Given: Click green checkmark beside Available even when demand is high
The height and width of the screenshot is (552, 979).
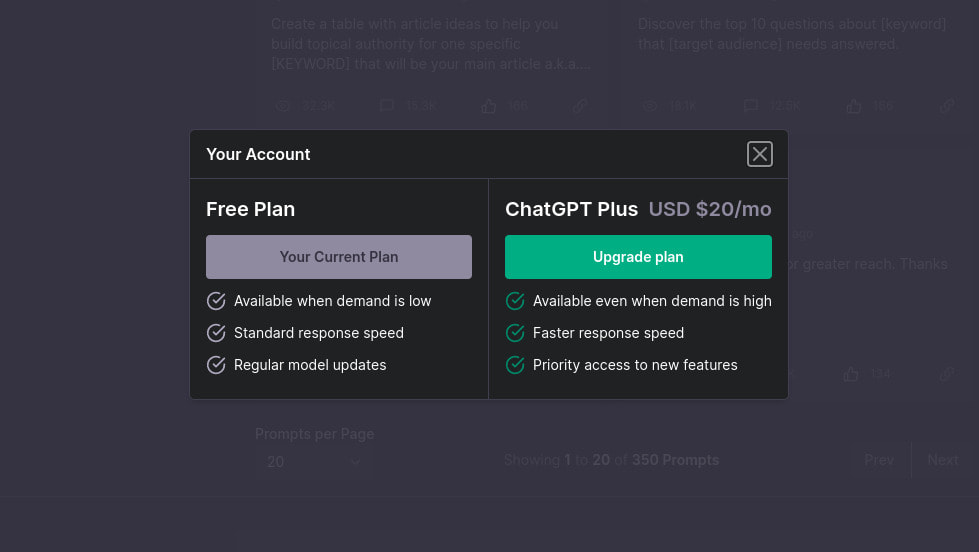Looking at the screenshot, I should (515, 301).
